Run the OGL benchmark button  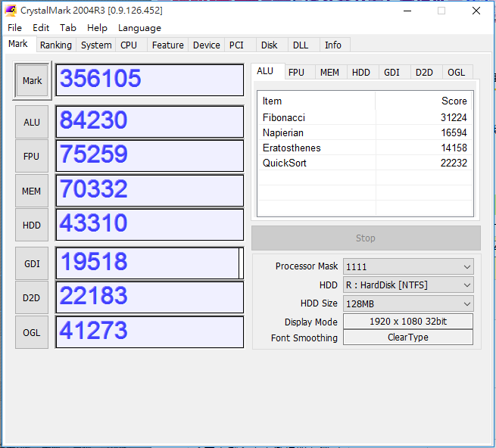32,333
